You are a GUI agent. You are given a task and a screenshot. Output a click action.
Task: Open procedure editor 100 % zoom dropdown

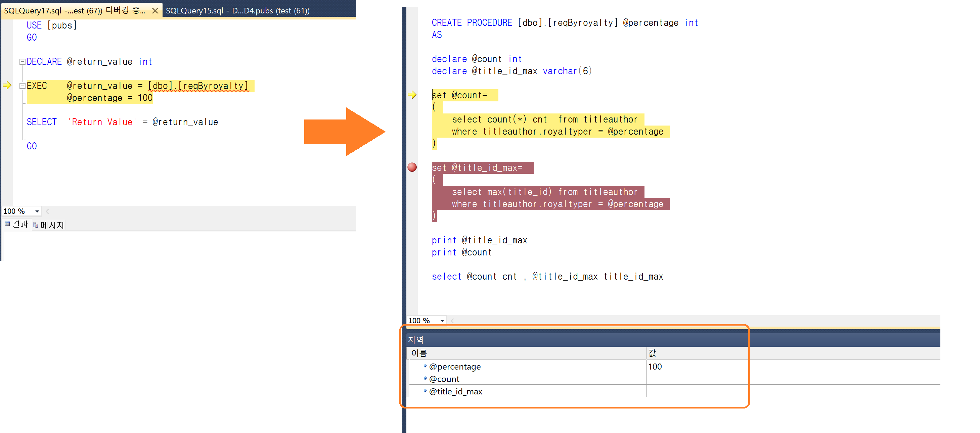tap(442, 321)
